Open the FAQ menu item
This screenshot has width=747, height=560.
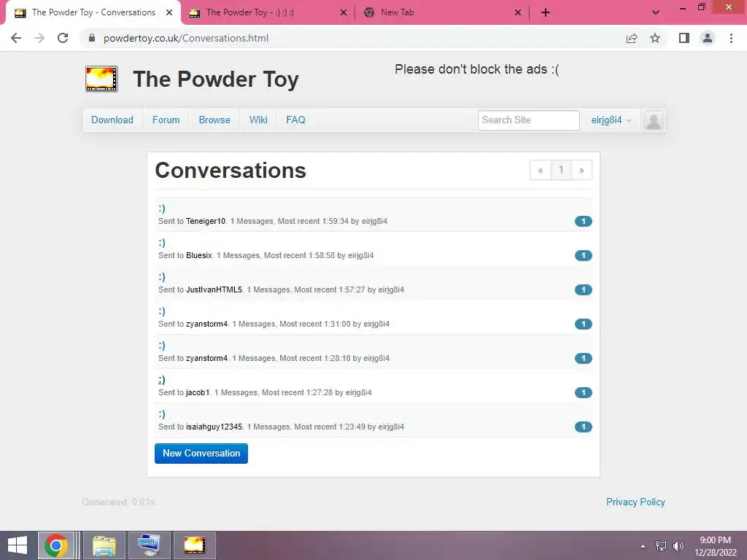(295, 120)
